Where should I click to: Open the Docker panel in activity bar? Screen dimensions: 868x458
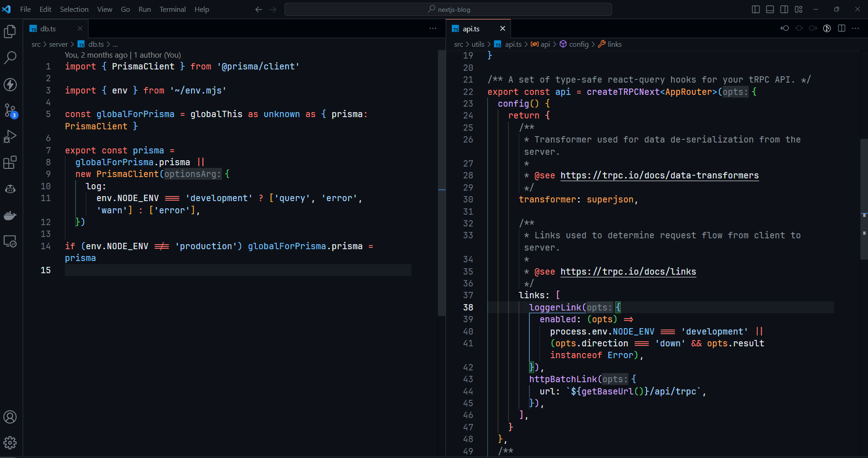[x=10, y=215]
